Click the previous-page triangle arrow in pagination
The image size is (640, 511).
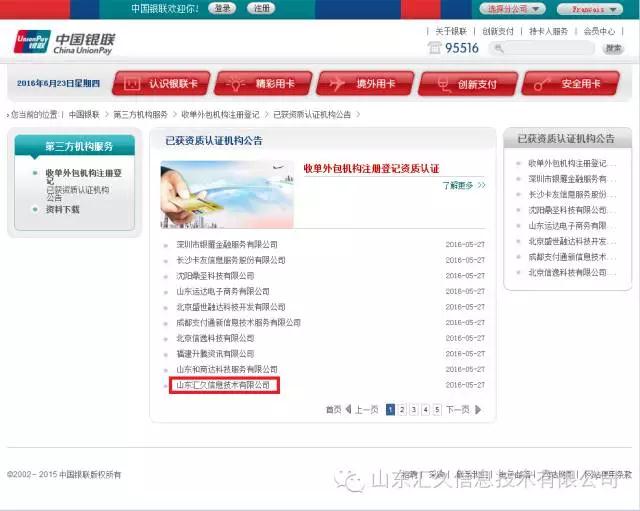(x=348, y=409)
